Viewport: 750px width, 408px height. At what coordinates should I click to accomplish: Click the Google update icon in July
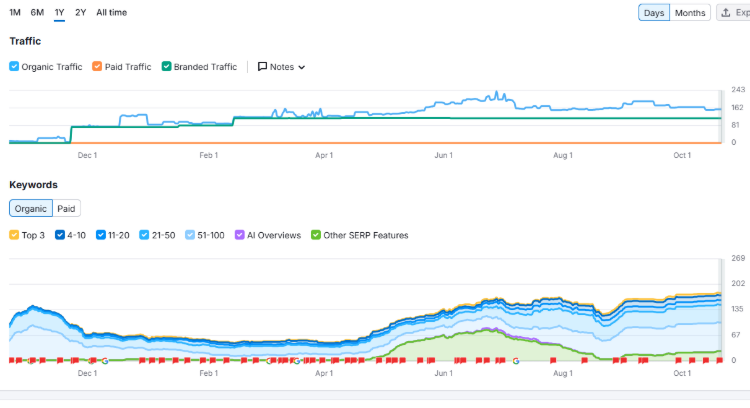pos(516,361)
